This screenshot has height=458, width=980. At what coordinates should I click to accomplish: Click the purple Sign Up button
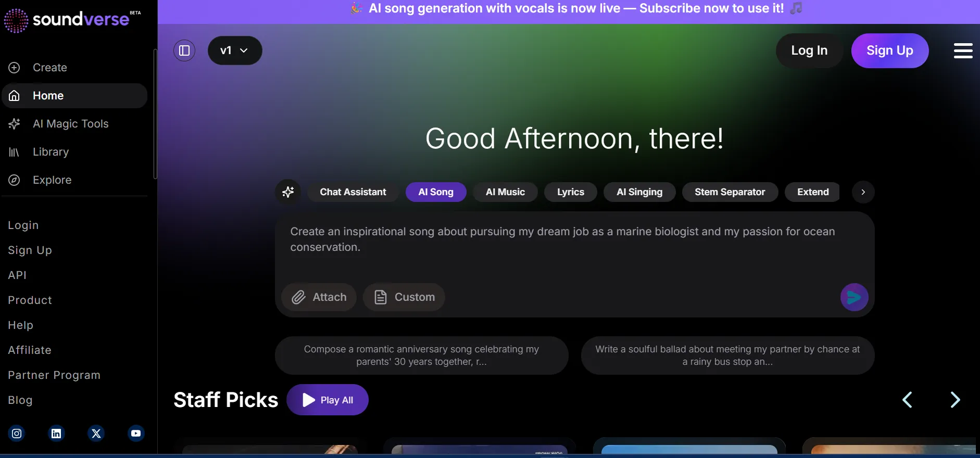(x=889, y=50)
